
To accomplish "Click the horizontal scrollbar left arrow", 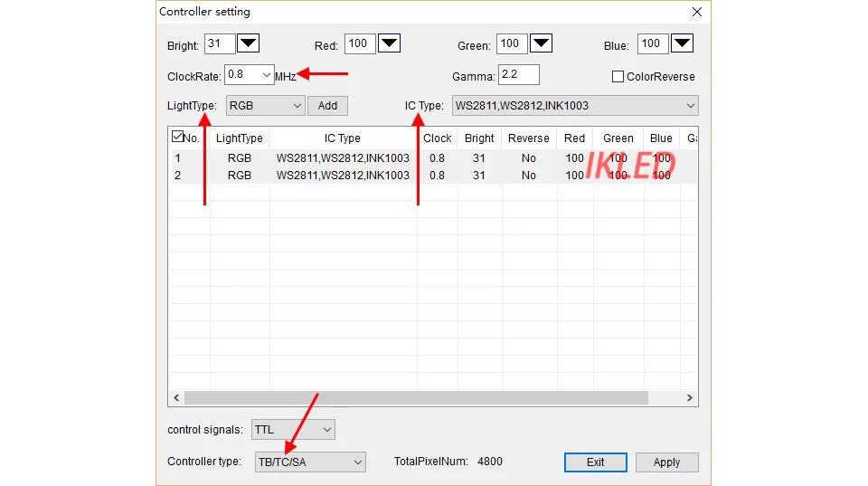I will pyautogui.click(x=176, y=398).
